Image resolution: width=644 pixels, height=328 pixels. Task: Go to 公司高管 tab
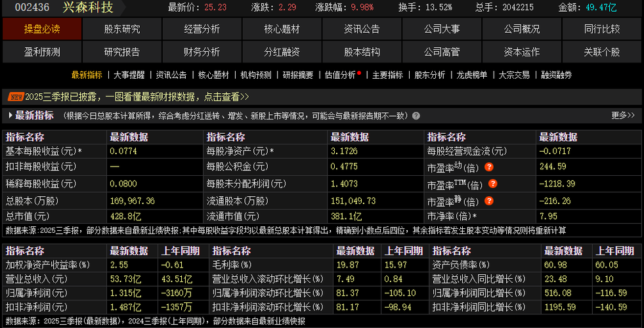click(442, 52)
